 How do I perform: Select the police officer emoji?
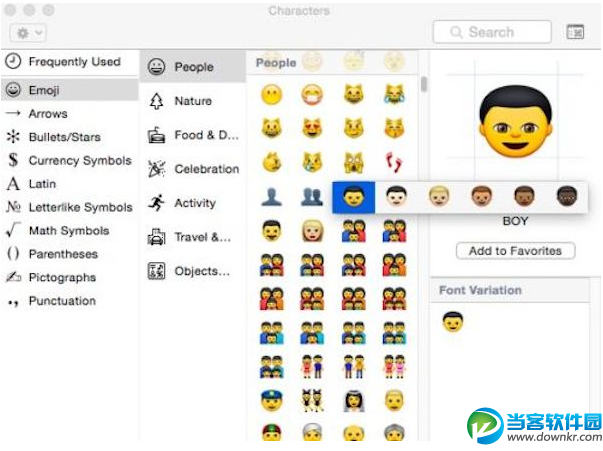272,400
